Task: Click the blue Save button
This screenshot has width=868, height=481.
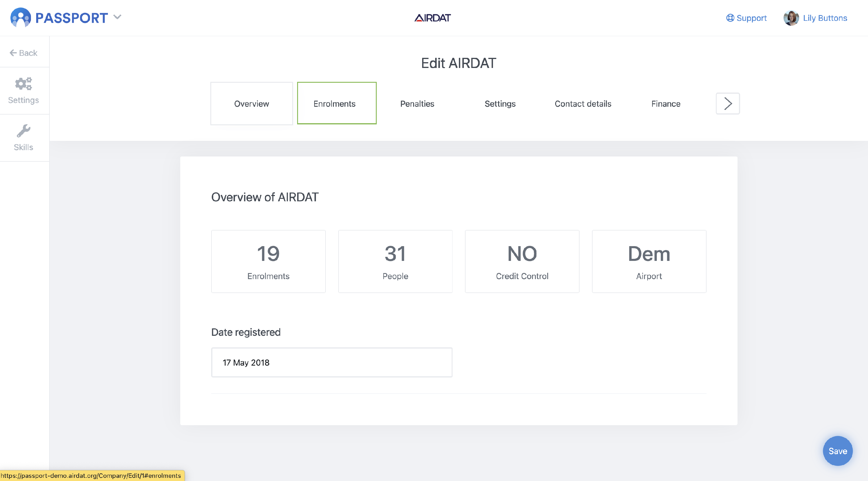Action: click(837, 451)
